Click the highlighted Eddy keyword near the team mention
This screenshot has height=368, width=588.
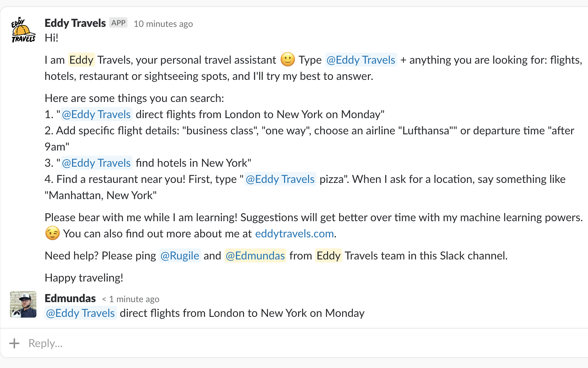[x=328, y=255]
